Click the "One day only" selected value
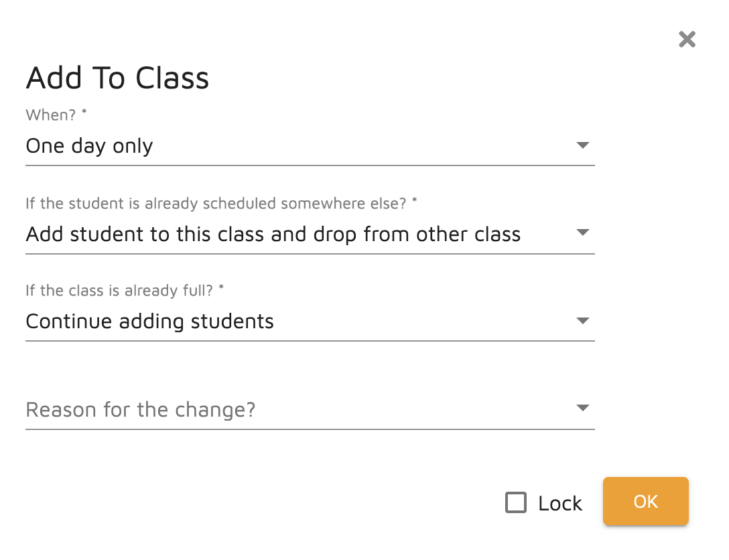729x560 pixels. point(89,146)
